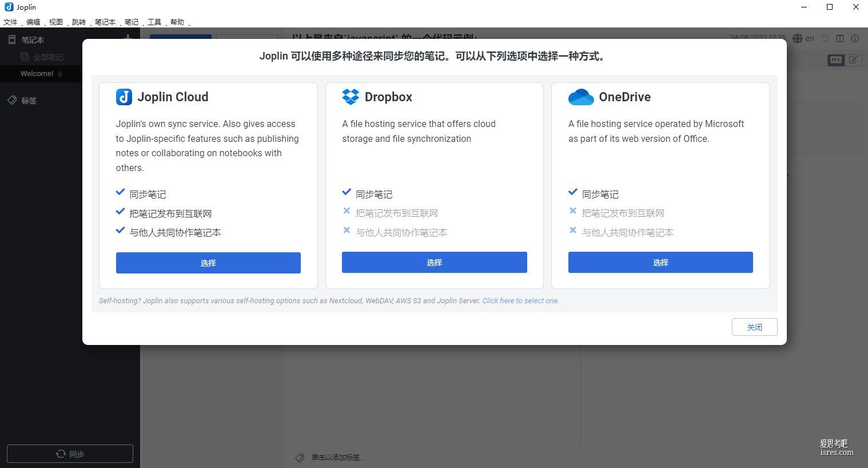Viewport: 868px width, 468px height.
Task: Click the OneDrive heading text
Action: pos(625,97)
